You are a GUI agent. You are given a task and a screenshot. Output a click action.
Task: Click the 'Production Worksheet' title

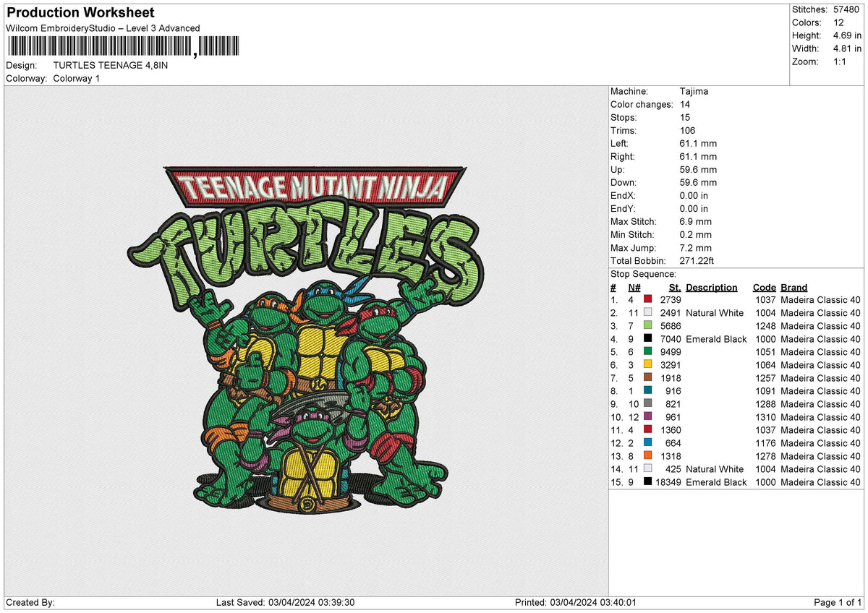pyautogui.click(x=80, y=13)
